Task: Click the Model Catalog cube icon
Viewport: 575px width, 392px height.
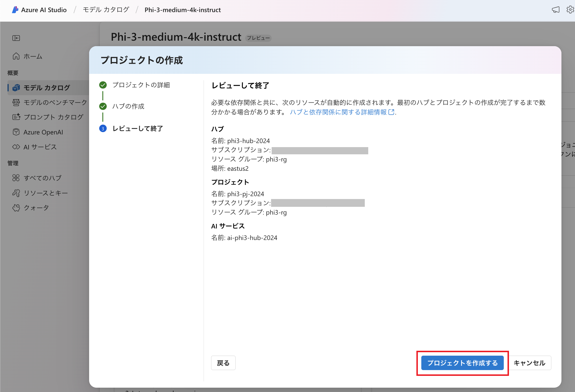Action: (x=16, y=87)
